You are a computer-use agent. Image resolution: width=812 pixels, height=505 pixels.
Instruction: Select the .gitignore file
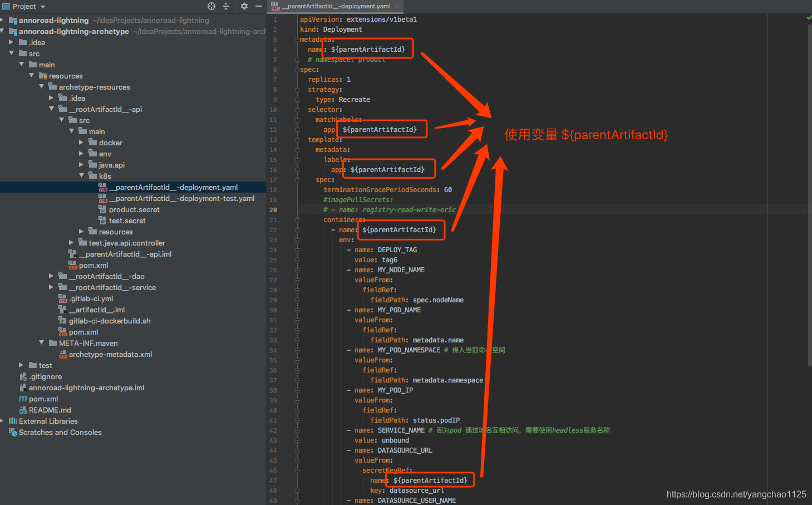[x=45, y=376]
